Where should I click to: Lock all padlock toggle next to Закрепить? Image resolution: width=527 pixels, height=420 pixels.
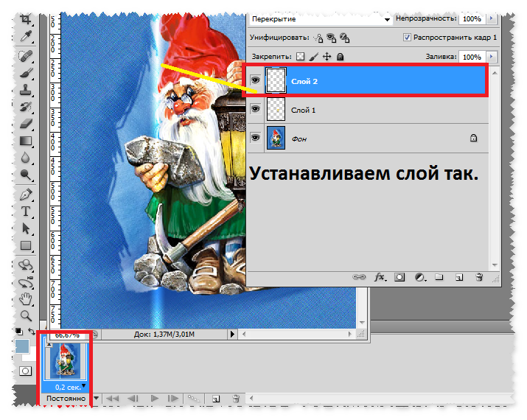click(340, 57)
